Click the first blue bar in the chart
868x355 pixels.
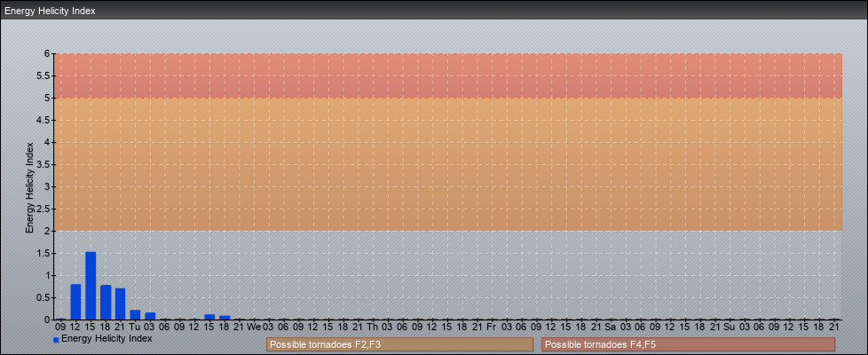75,302
